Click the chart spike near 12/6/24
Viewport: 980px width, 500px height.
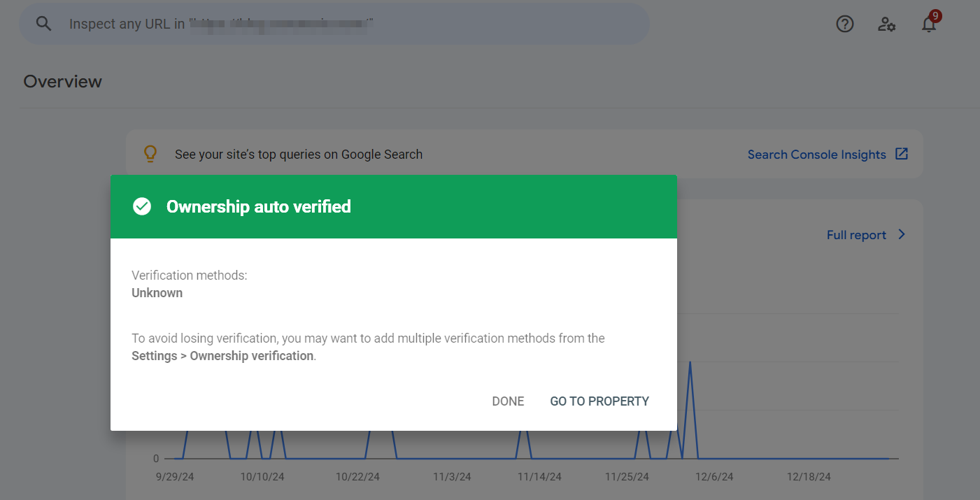[690, 364]
